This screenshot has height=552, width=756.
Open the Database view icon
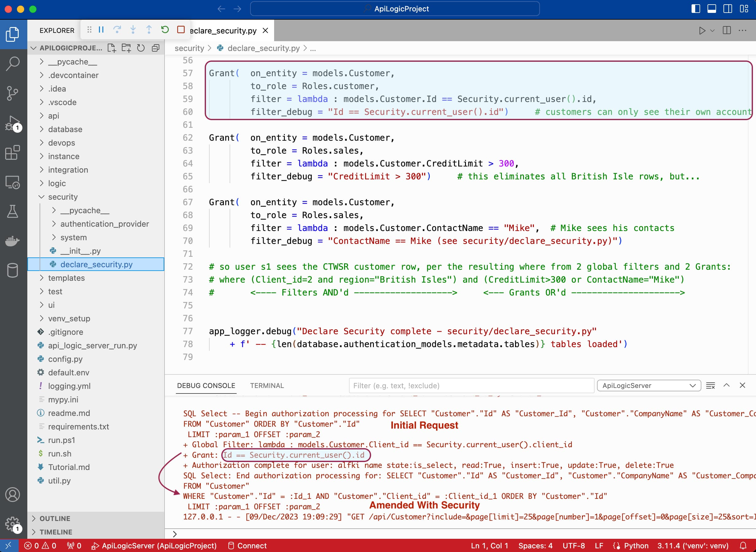[x=13, y=270]
